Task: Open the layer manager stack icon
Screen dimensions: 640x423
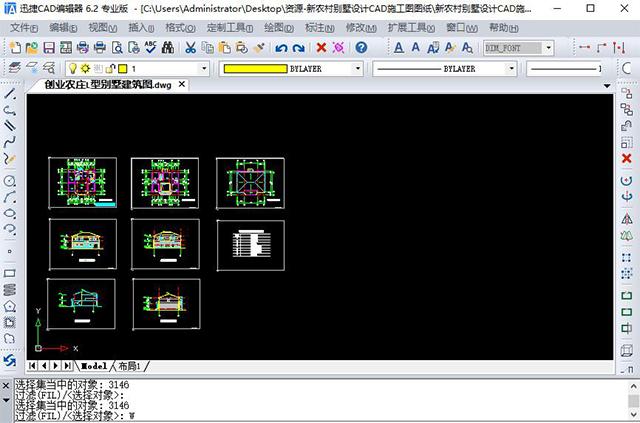Action: 15,68
